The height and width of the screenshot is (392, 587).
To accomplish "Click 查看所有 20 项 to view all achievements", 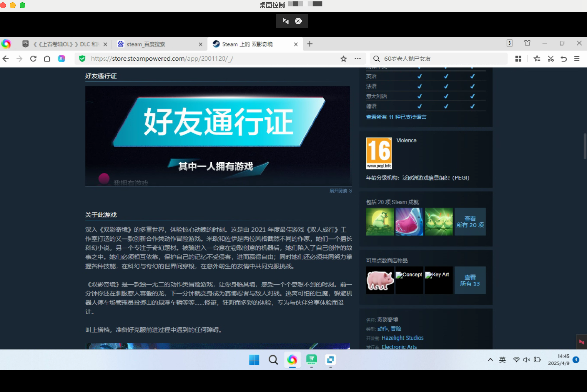I will click(470, 222).
